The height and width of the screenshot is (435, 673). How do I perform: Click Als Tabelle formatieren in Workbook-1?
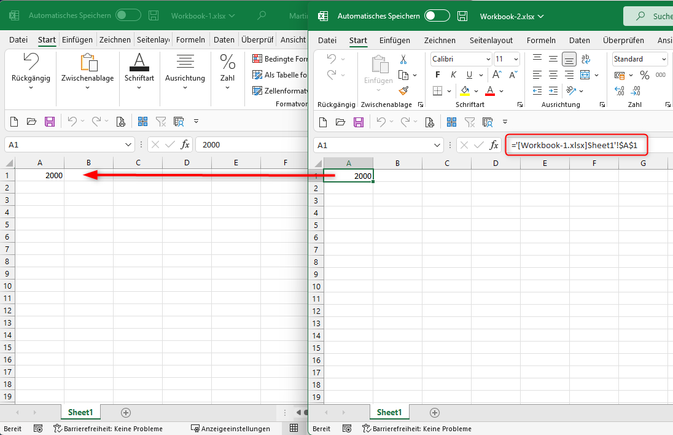(x=280, y=75)
